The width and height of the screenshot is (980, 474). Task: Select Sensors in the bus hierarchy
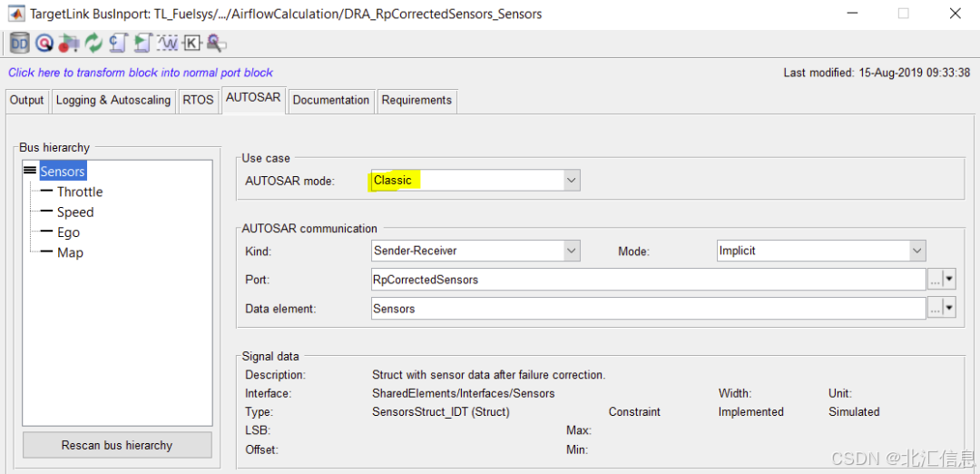(63, 171)
